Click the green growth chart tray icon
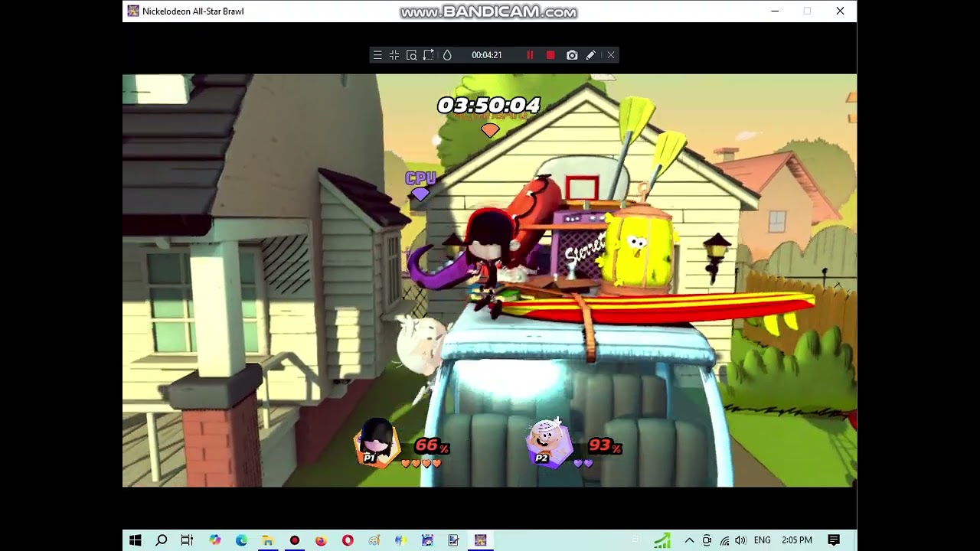980x551 pixels. point(662,540)
